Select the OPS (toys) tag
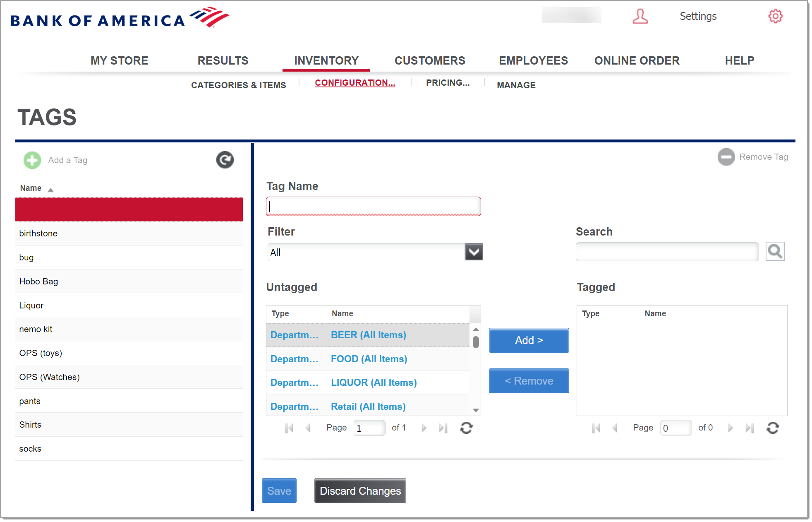This screenshot has height=522, width=812. tap(129, 353)
